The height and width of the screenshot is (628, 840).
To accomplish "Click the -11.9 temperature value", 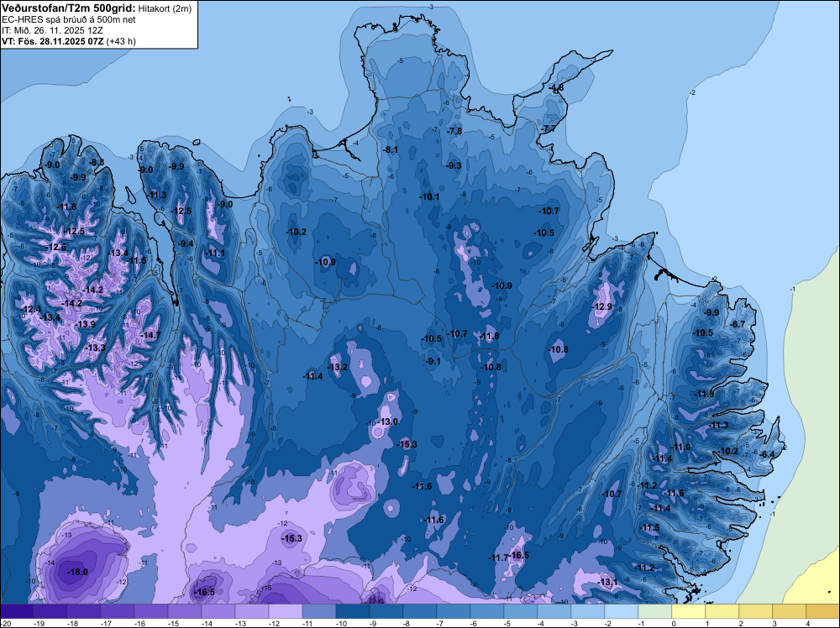I will pos(704,394).
